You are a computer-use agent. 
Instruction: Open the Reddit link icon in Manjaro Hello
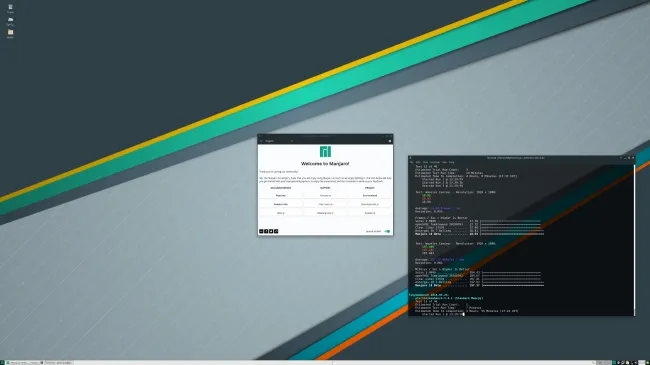click(x=276, y=231)
